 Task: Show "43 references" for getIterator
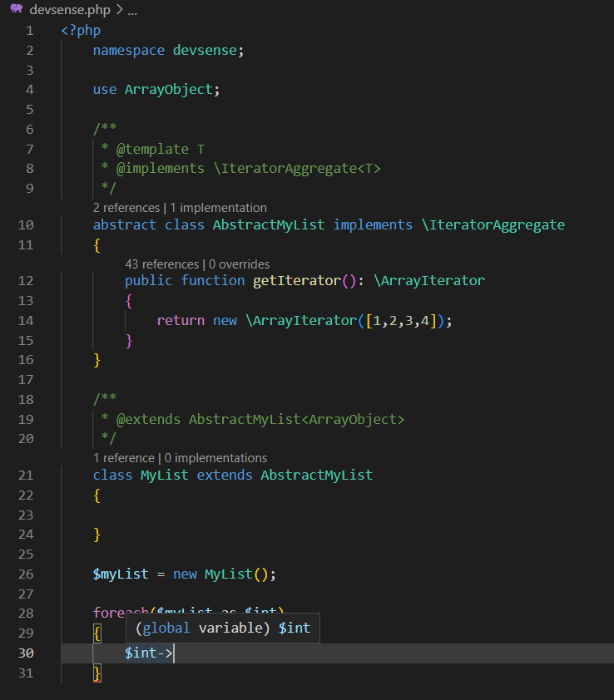(161, 264)
